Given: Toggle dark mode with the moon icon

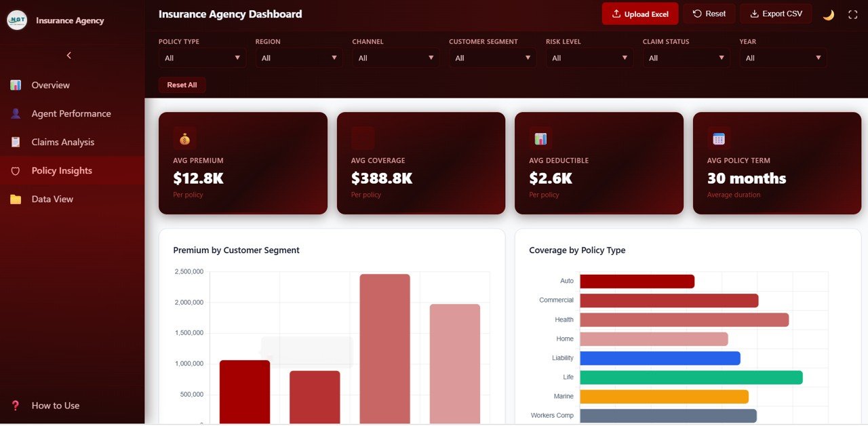Looking at the screenshot, I should point(828,14).
